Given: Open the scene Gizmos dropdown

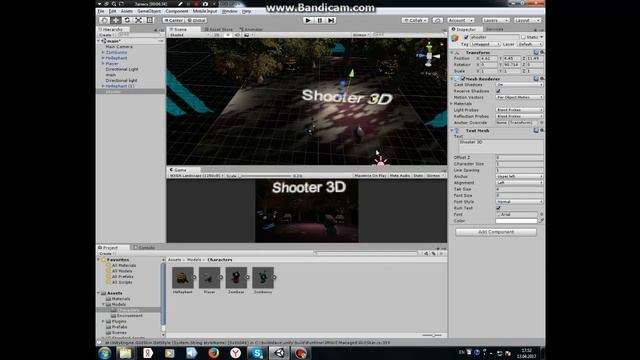Looking at the screenshot, I should click(x=361, y=35).
